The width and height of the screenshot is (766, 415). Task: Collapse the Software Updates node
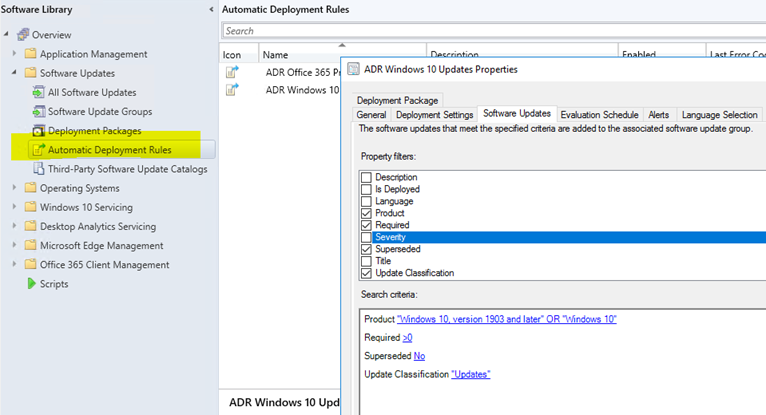coord(14,72)
